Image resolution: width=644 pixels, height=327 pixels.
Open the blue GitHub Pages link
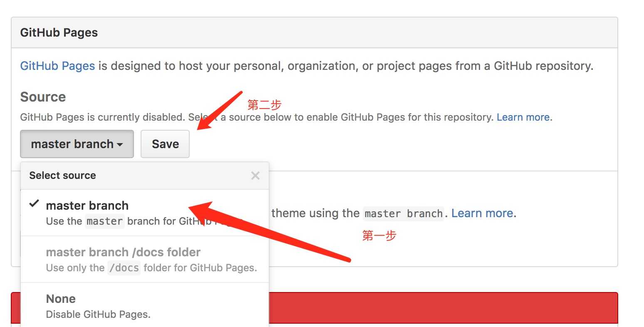coord(57,66)
